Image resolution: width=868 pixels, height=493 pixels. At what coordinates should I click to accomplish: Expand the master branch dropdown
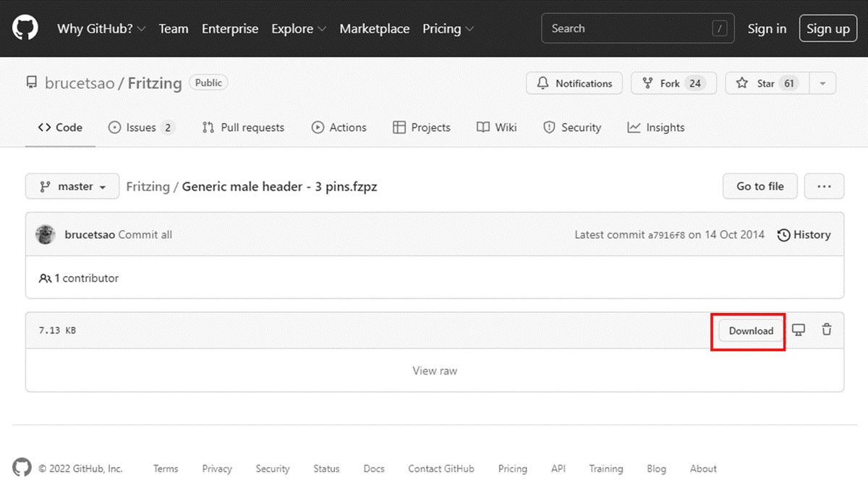point(72,187)
